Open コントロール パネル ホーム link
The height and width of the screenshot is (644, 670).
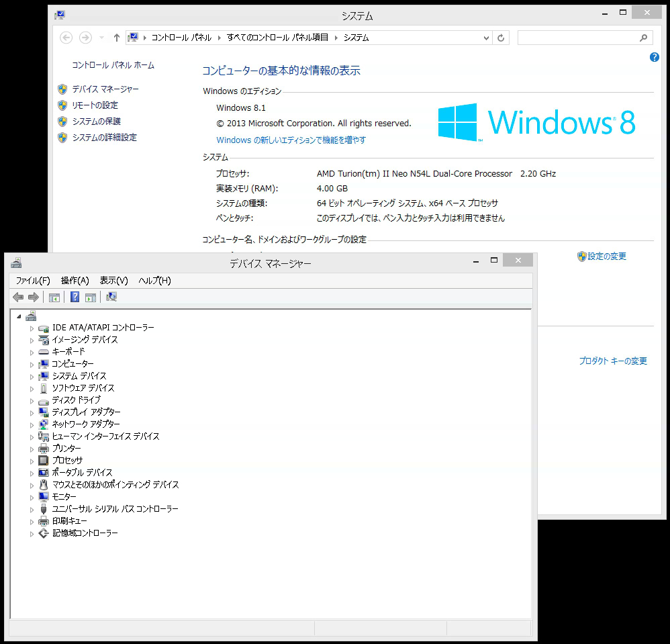tap(113, 65)
